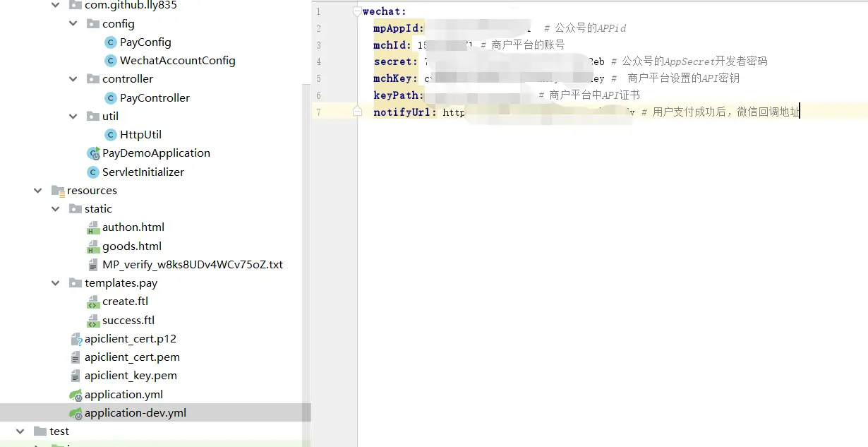Click the util package folder icon

(x=93, y=116)
